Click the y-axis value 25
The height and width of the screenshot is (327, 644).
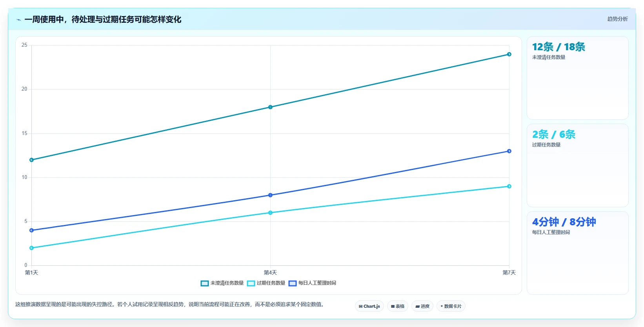pos(24,45)
